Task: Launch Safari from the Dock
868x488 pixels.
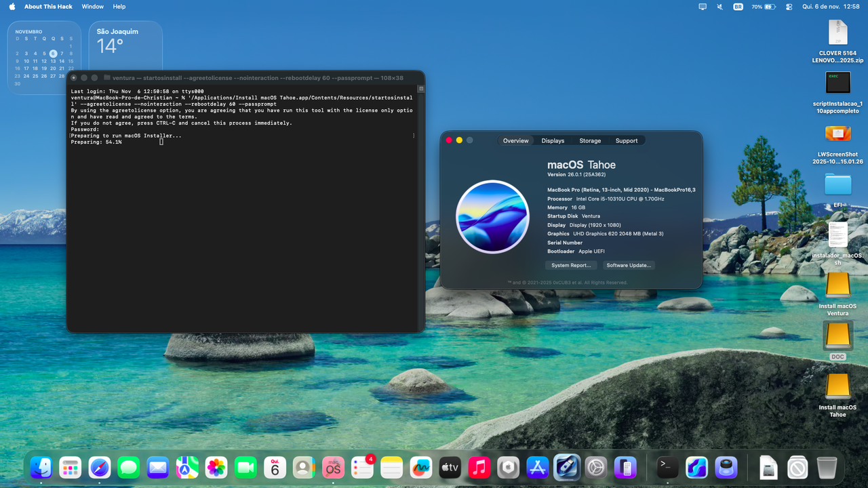Action: click(100, 467)
